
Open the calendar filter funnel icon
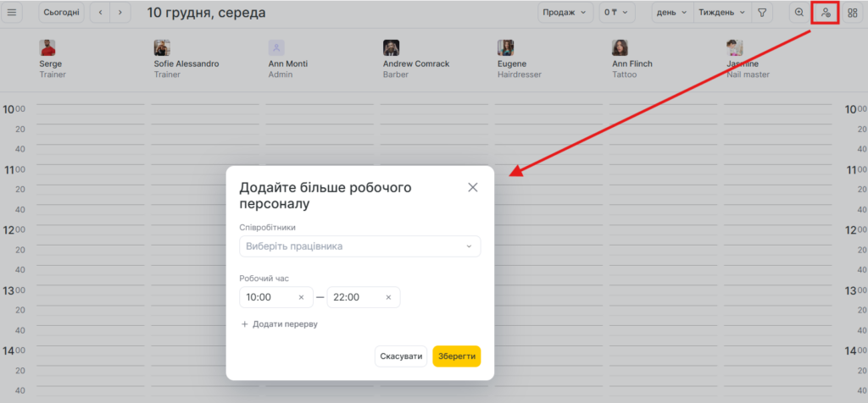click(x=762, y=13)
